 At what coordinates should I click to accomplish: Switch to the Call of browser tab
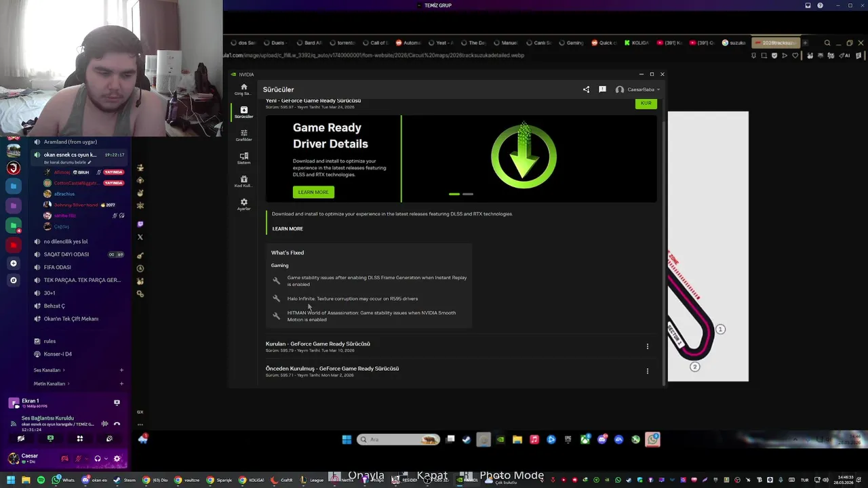tap(374, 43)
